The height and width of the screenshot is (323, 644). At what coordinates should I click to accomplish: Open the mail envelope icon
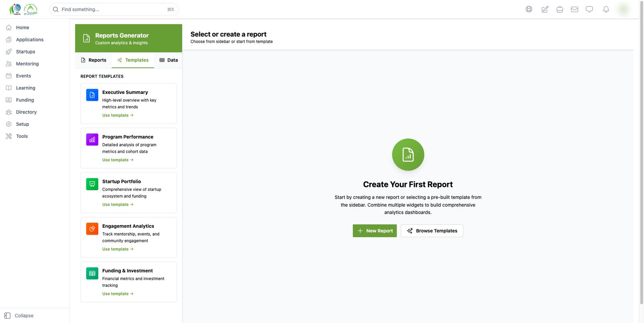click(574, 9)
